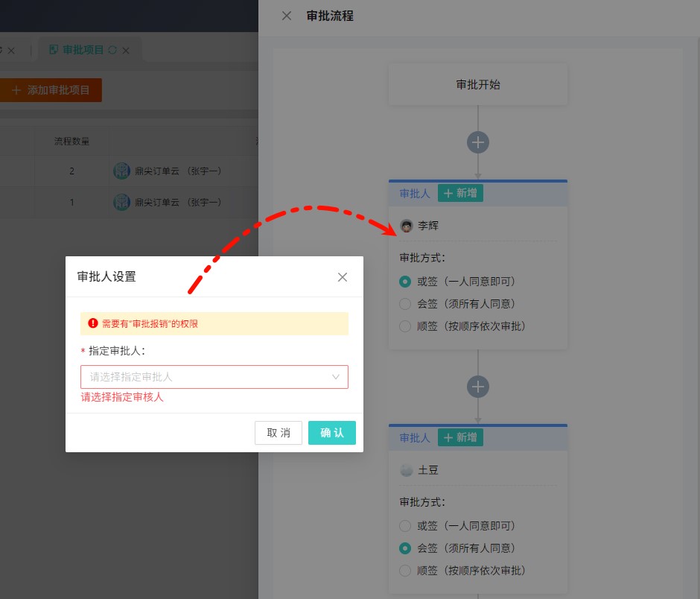The width and height of the screenshot is (700, 599).
Task: Click the dropdown arrow in 指定审批人 field
Action: pos(336,377)
